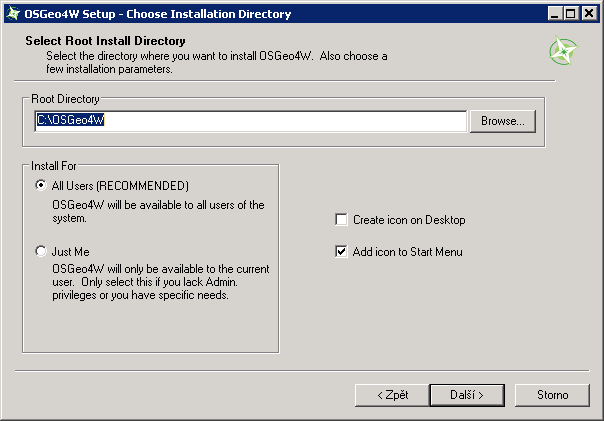Uncheck Add icon to Start Menu
604x421 pixels.
[x=341, y=252]
